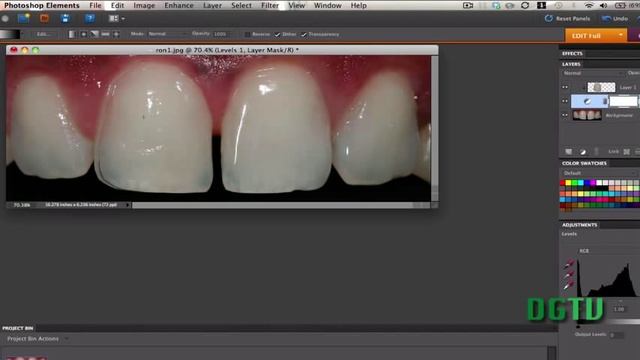Delete layer using the trash icon
This screenshot has height=360, width=640.
[596, 152]
